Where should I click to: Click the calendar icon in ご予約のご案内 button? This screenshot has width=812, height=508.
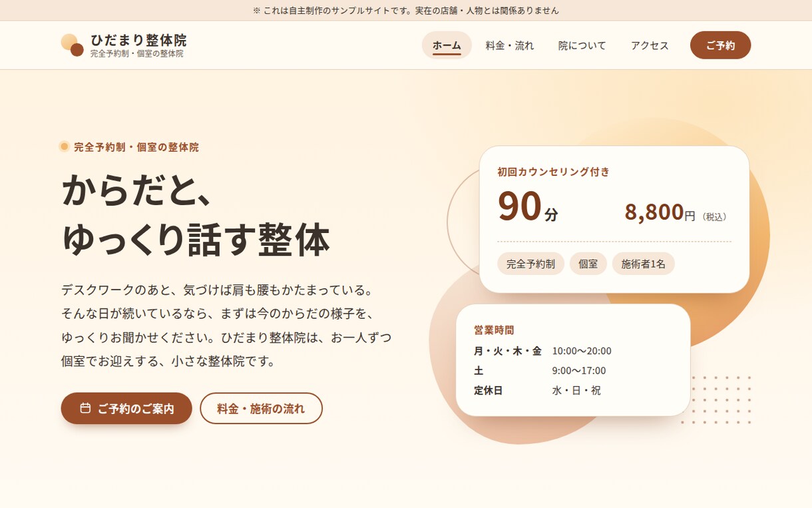(x=85, y=408)
